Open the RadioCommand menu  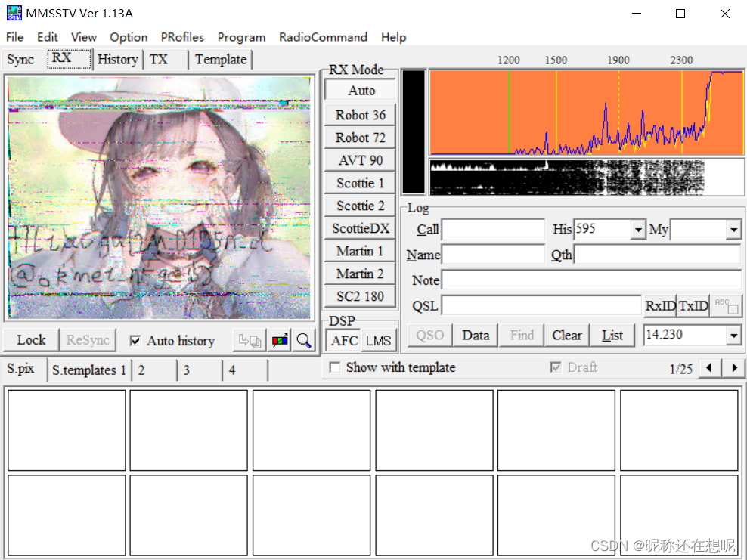[323, 37]
